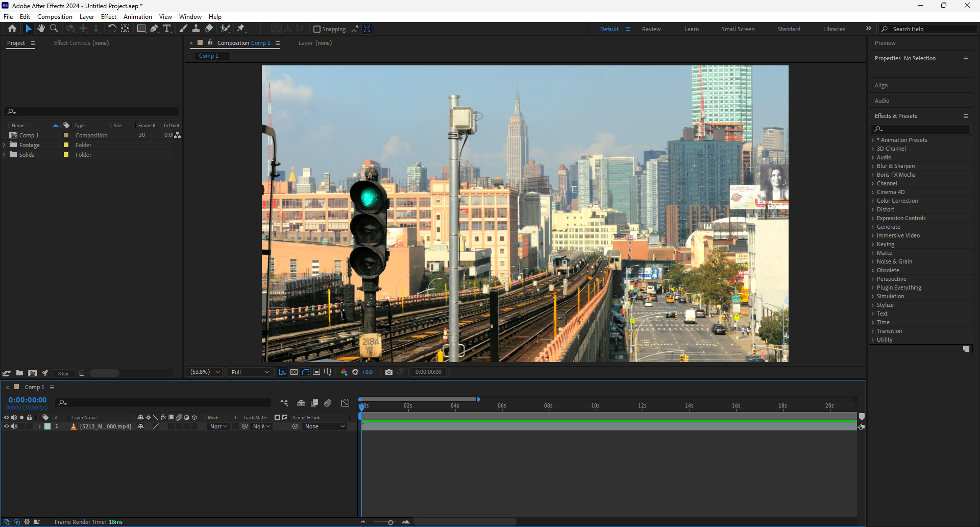
Task: Toggle the transparency grid in viewer
Action: click(x=294, y=372)
